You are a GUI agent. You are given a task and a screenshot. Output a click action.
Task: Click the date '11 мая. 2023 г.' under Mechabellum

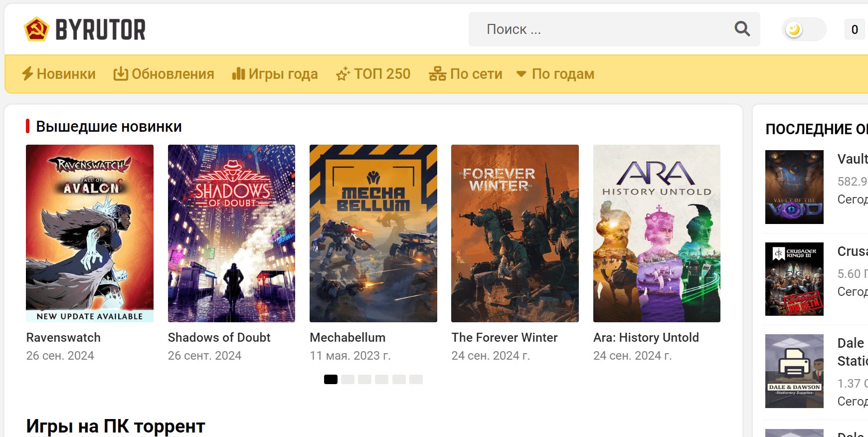(350, 356)
